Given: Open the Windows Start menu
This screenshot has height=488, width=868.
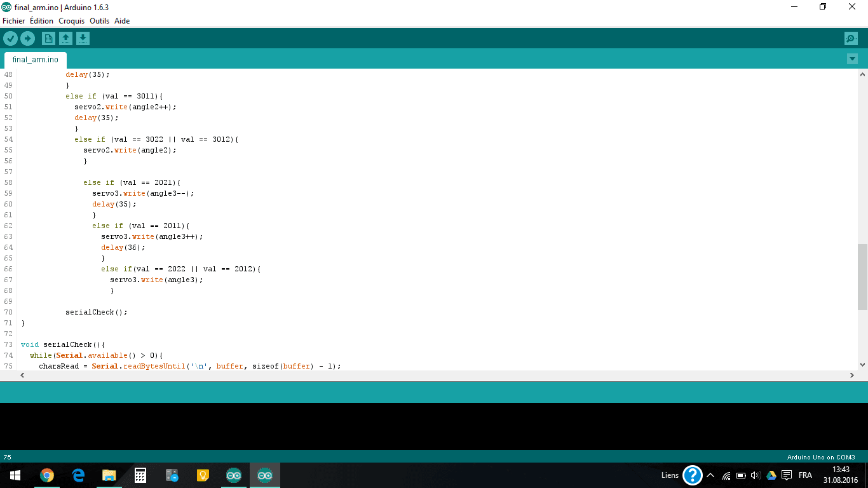Looking at the screenshot, I should 14,475.
